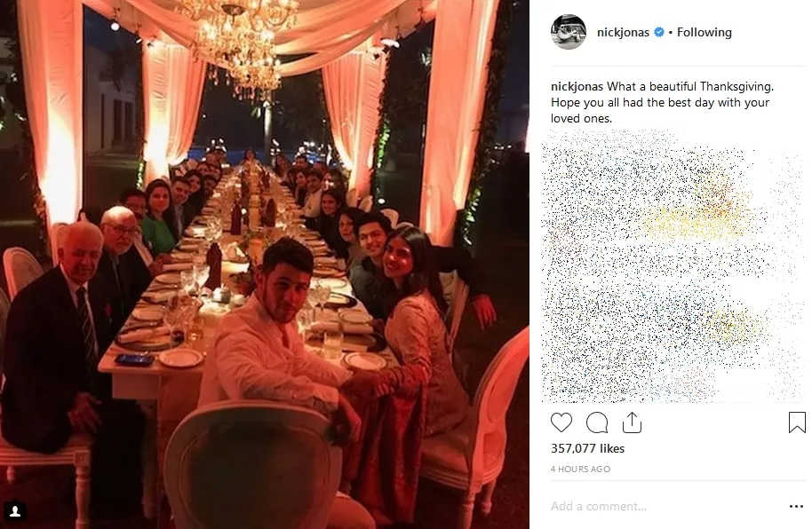Share the post using the share icon

pyautogui.click(x=632, y=422)
